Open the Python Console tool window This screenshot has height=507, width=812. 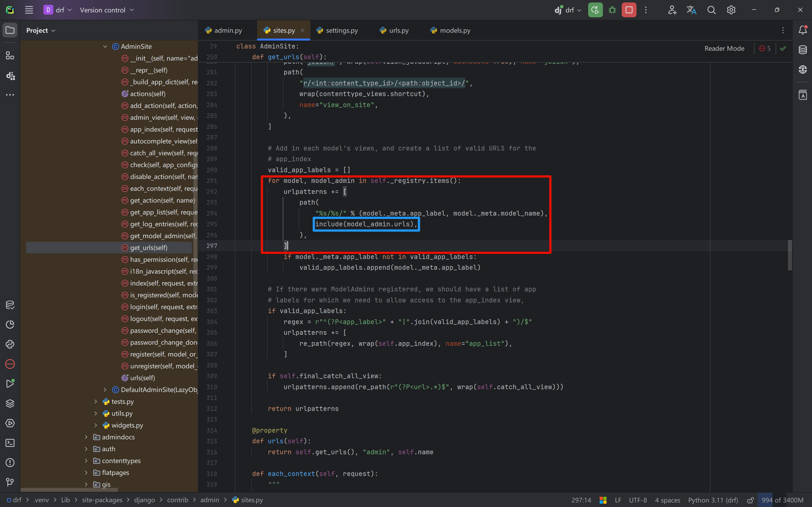tap(10, 344)
